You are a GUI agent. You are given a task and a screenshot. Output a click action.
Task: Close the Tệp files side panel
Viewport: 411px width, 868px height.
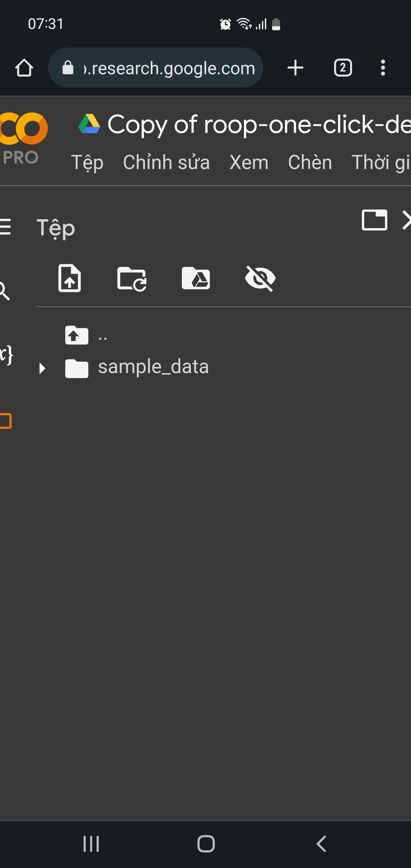click(406, 220)
